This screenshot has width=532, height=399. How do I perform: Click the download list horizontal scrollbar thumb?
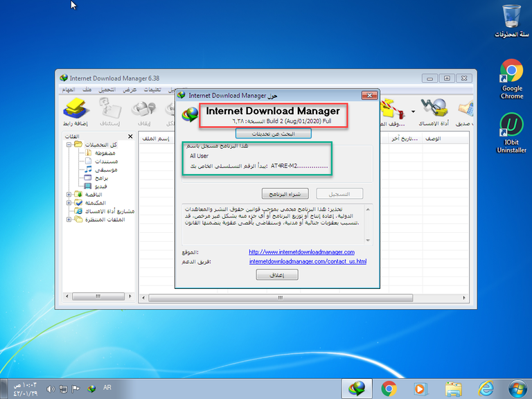pos(281,298)
